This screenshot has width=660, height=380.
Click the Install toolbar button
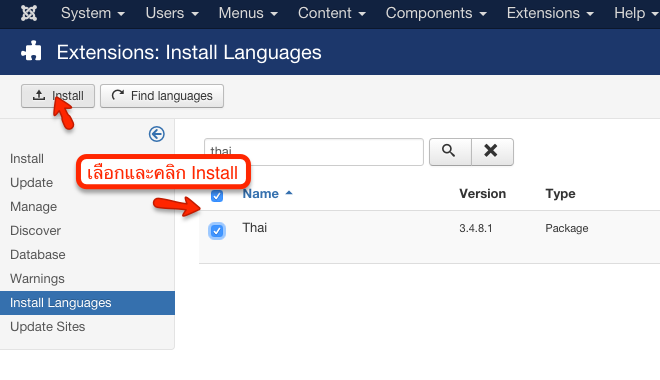[58, 96]
